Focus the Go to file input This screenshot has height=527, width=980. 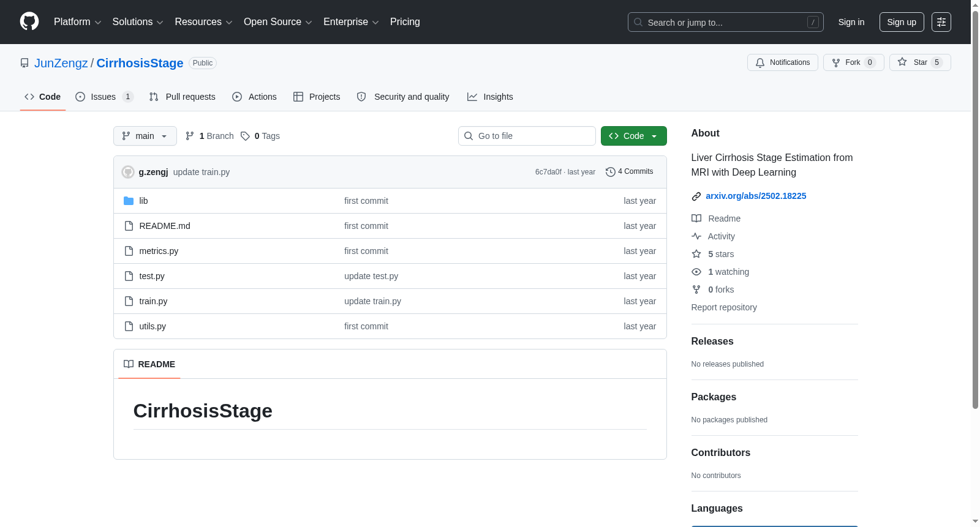pyautogui.click(x=527, y=136)
